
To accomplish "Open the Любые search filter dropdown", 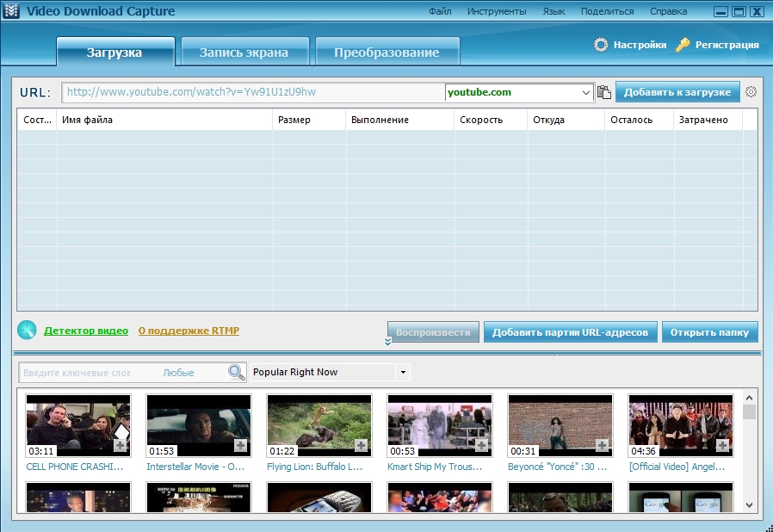I will [x=178, y=373].
